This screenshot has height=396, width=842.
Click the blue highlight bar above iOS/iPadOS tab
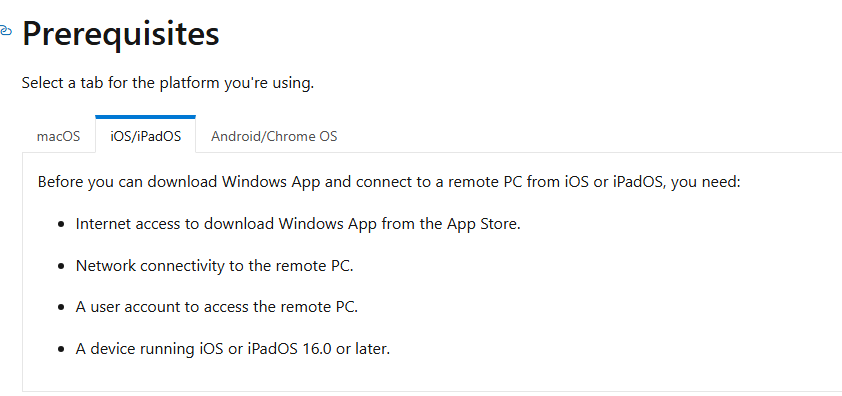(x=146, y=117)
